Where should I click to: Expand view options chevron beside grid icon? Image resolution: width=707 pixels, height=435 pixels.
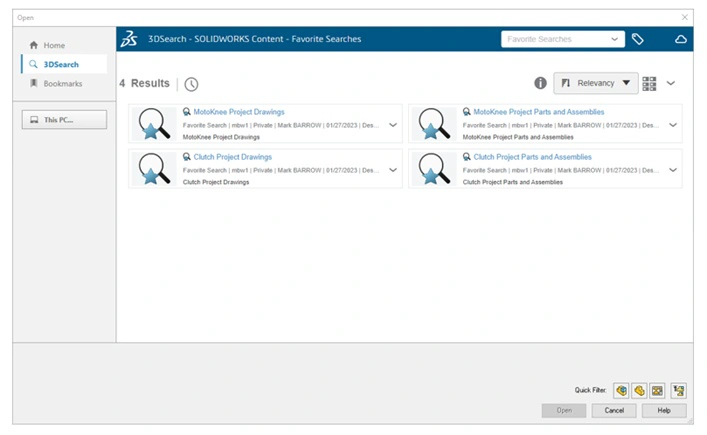point(671,83)
